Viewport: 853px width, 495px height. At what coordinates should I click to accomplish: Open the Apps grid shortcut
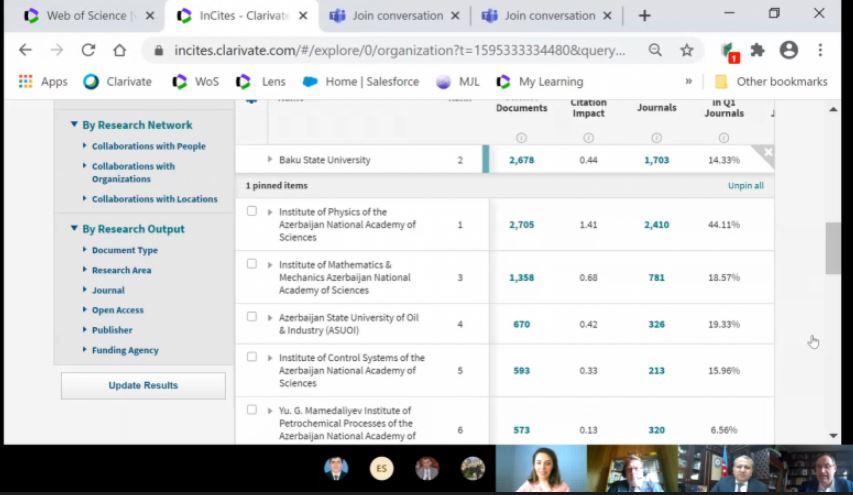tap(42, 82)
